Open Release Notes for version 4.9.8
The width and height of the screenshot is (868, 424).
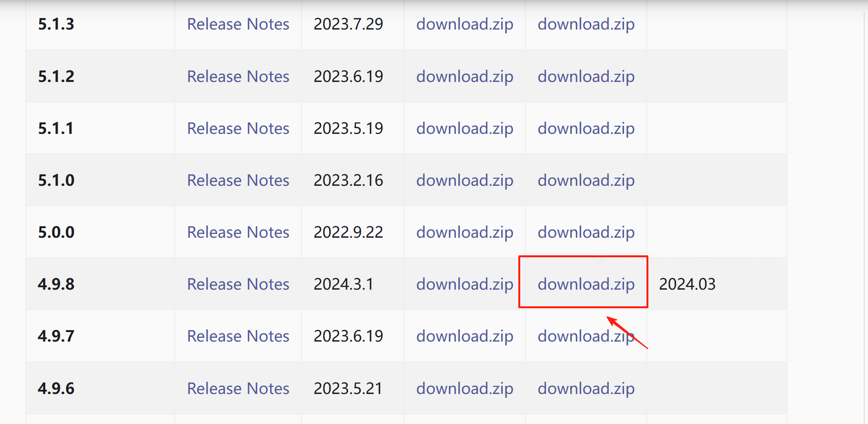coord(238,284)
